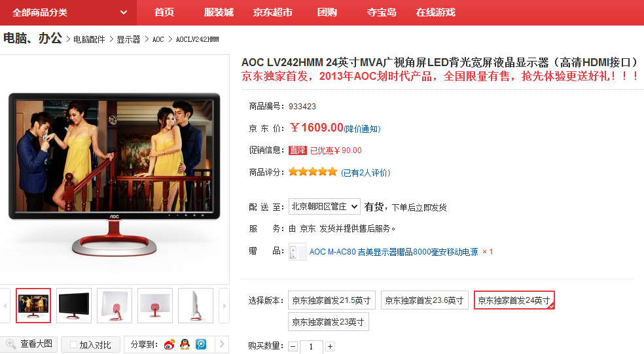Click the product number 933423
Screen dimensions: 644x354
(x=302, y=107)
